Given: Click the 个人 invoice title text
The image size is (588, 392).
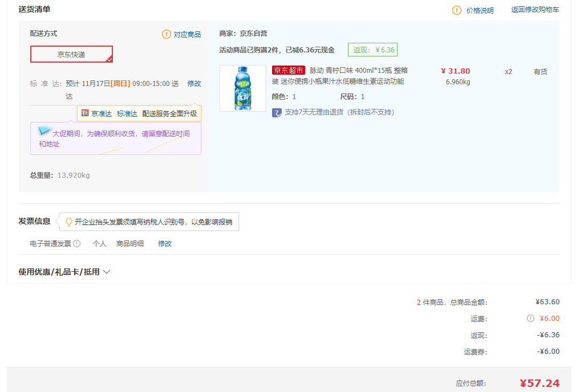Looking at the screenshot, I should point(99,244).
